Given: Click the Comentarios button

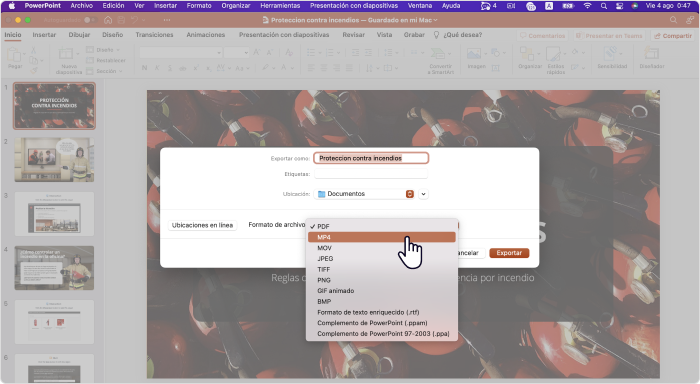Looking at the screenshot, I should point(543,36).
